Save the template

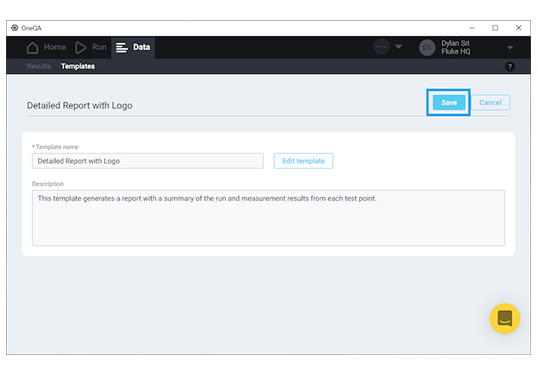[449, 103]
